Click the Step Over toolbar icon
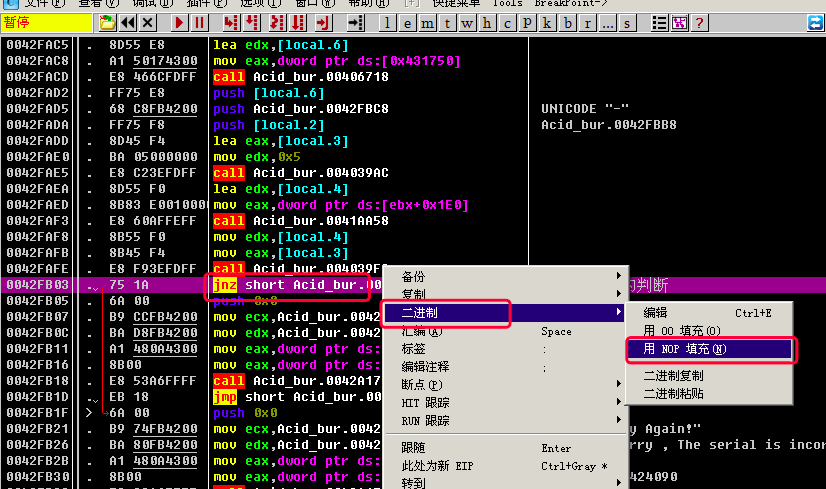 click(x=253, y=23)
